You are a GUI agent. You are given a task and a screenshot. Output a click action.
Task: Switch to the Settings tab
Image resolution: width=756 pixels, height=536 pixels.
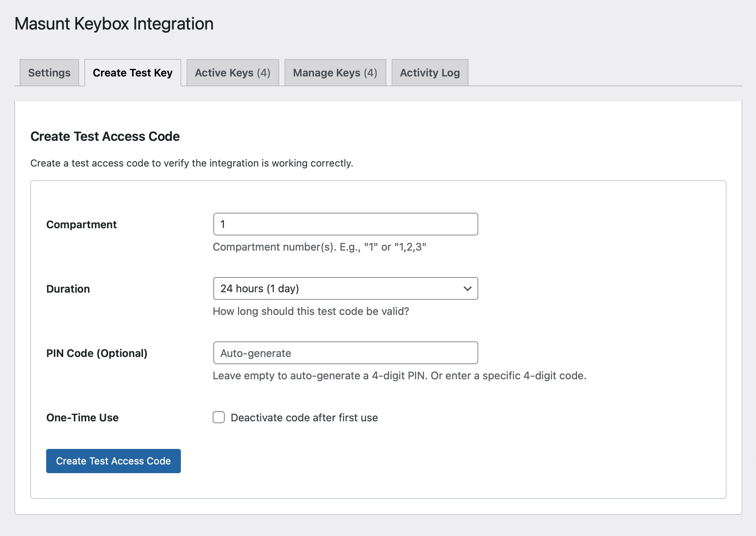pos(49,72)
